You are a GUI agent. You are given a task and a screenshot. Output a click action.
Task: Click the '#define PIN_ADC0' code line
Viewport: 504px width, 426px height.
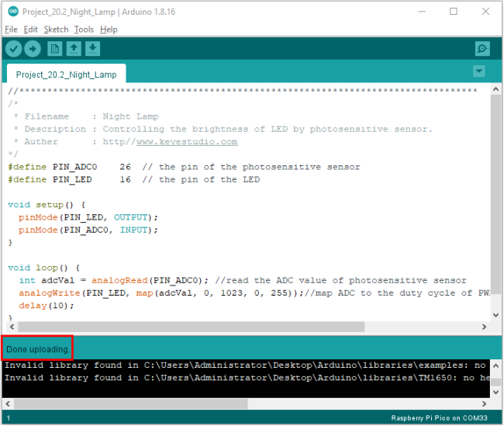[184, 167]
